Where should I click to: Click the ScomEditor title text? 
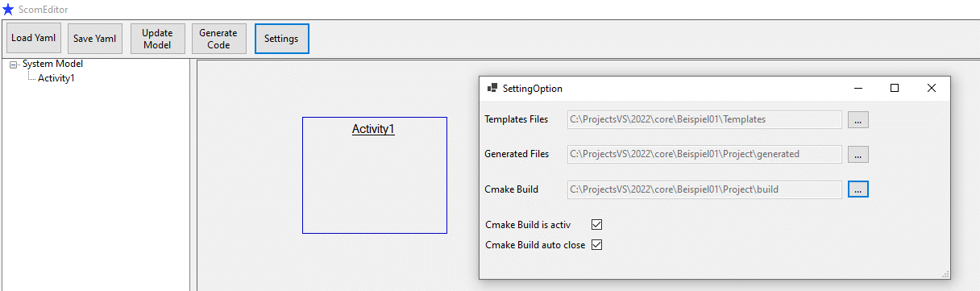(x=44, y=10)
